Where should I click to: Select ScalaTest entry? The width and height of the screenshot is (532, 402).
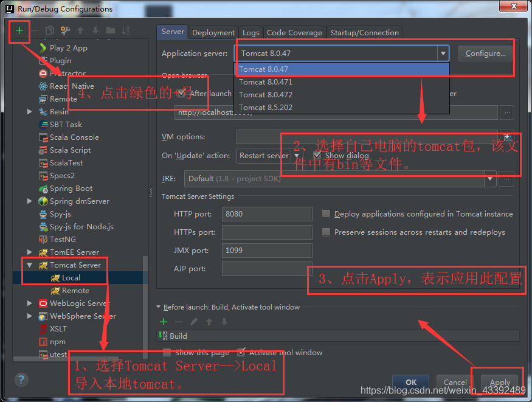click(66, 163)
